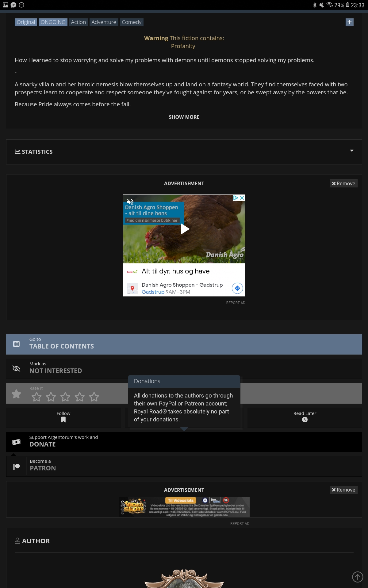Tap the back-to-top arrow button
Viewport: 368px width, 588px height.
tap(358, 577)
